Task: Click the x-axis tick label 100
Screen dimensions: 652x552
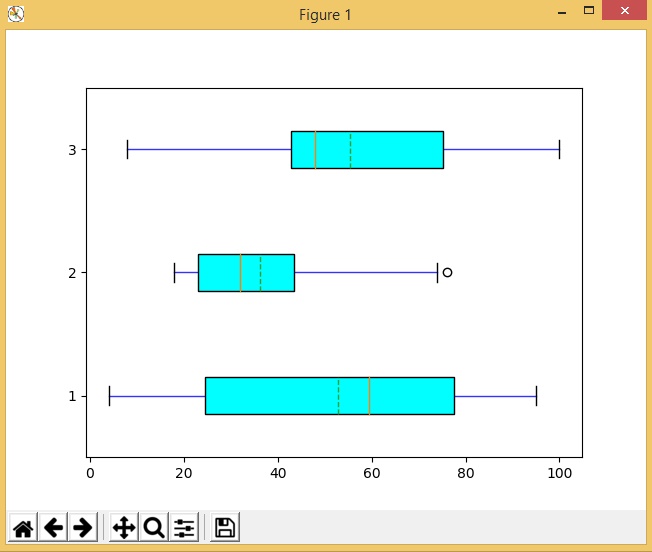Action: click(x=560, y=473)
